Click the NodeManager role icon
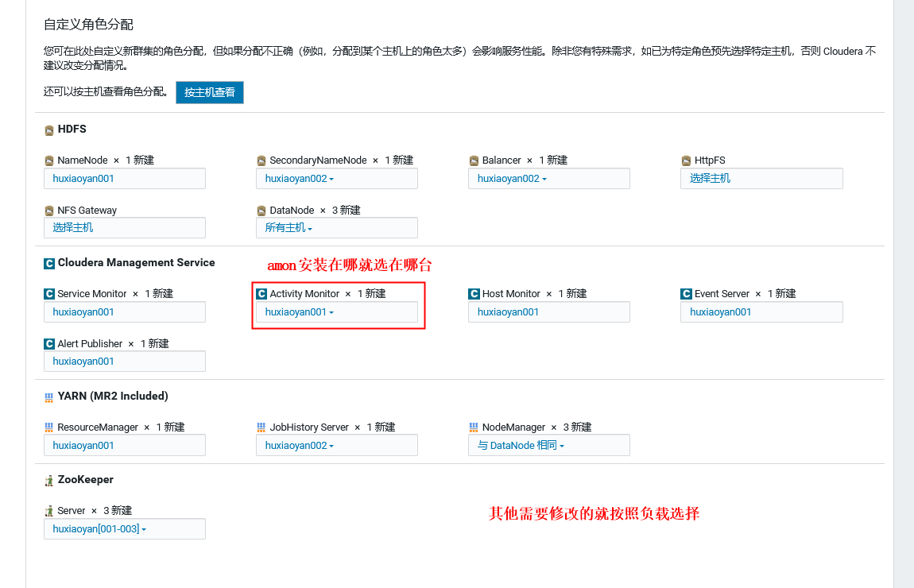Viewport: 914px width, 588px height. (x=474, y=427)
